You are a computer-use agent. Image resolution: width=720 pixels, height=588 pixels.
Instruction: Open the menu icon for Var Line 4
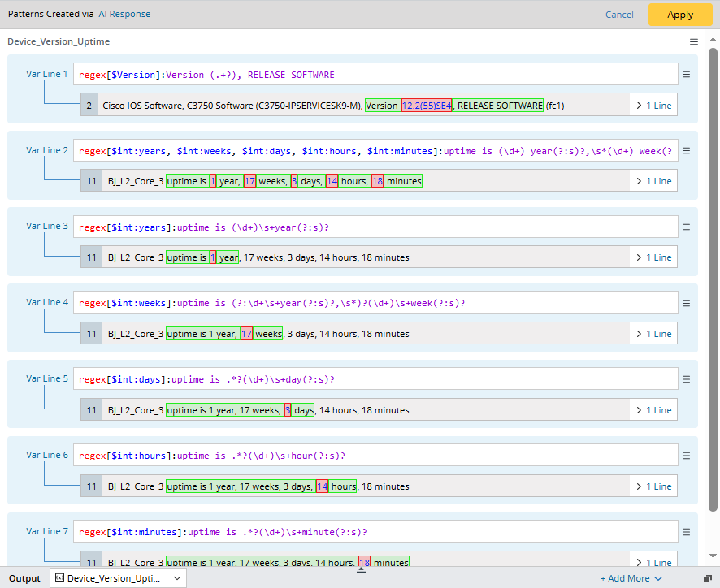(686, 303)
